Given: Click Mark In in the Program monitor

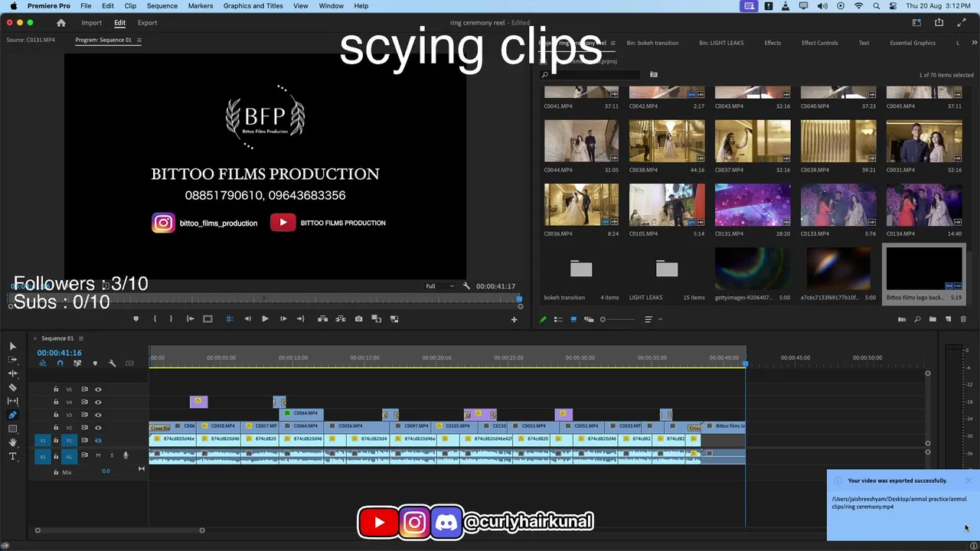Looking at the screenshot, I should (x=155, y=319).
